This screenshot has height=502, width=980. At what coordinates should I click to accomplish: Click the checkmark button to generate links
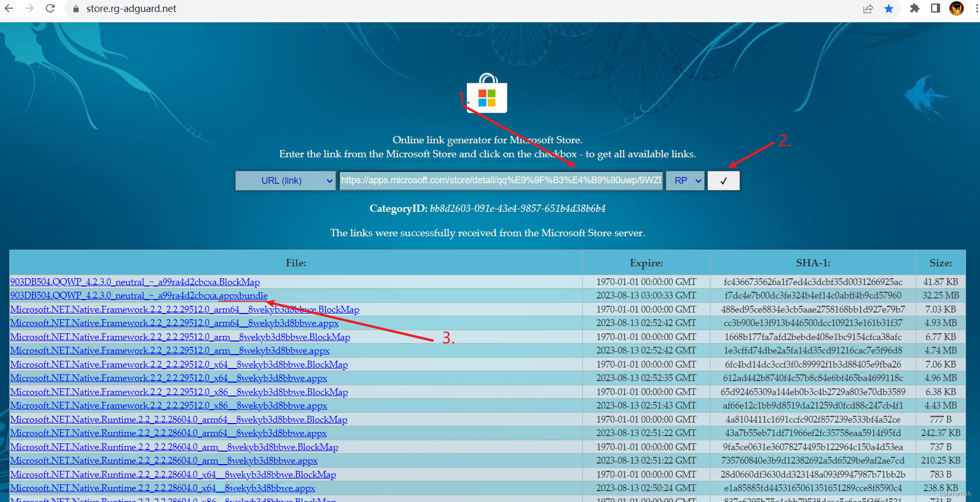[x=723, y=181]
